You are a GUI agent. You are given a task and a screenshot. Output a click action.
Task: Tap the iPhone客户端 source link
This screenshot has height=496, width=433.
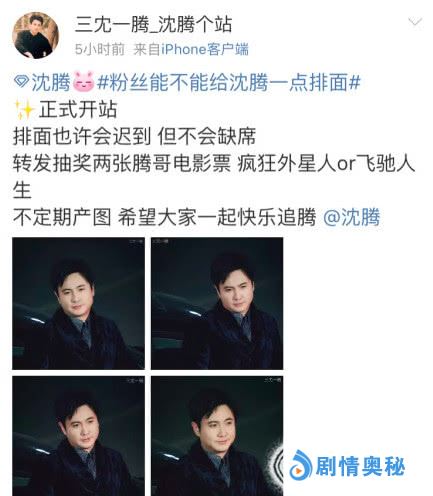pyautogui.click(x=205, y=49)
